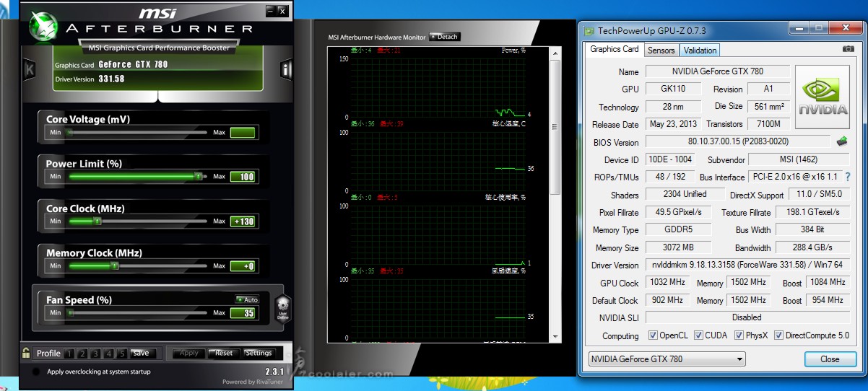868x391 pixels.
Task: Click Reset to restore default clocks
Action: [x=224, y=353]
